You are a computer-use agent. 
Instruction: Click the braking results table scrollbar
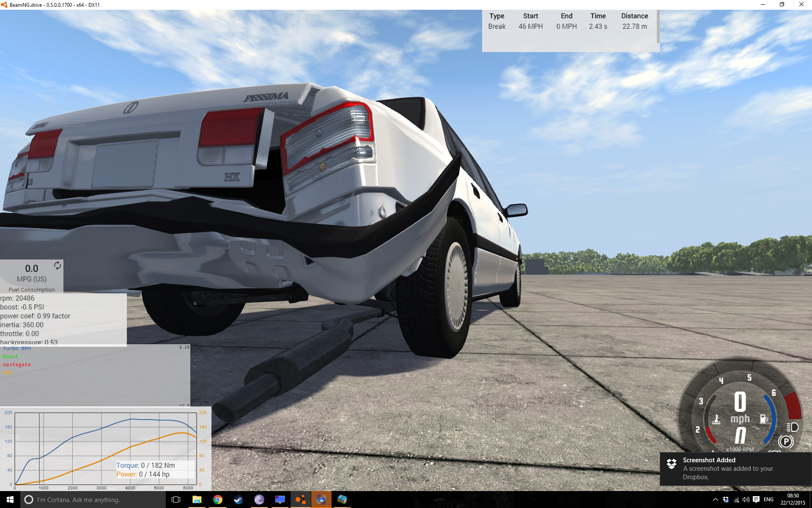pos(658,26)
